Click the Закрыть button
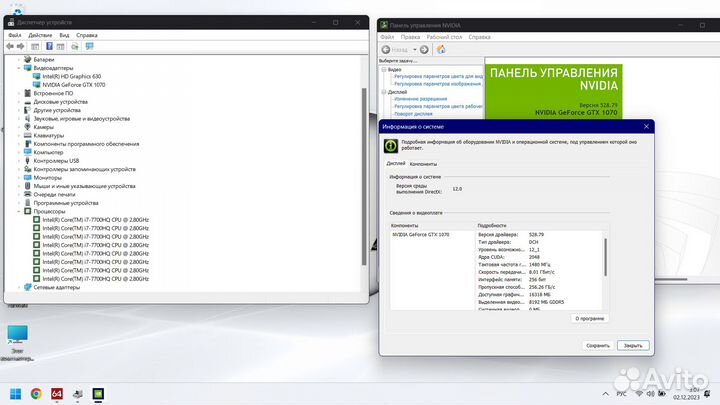Image resolution: width=720 pixels, height=405 pixels. pyautogui.click(x=633, y=345)
